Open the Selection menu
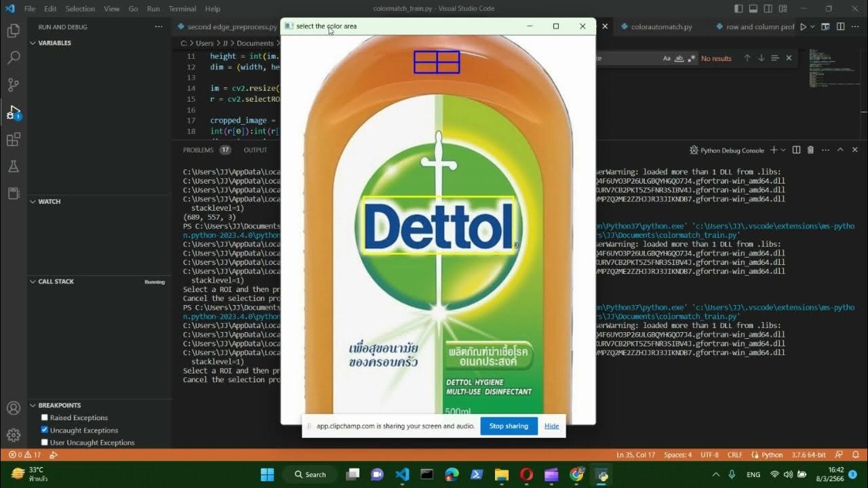 80,9
